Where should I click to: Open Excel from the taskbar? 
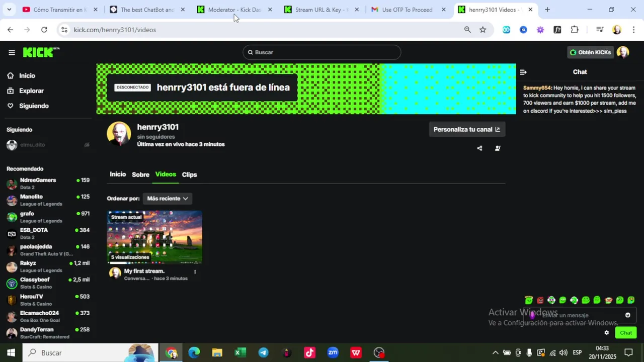click(240, 352)
